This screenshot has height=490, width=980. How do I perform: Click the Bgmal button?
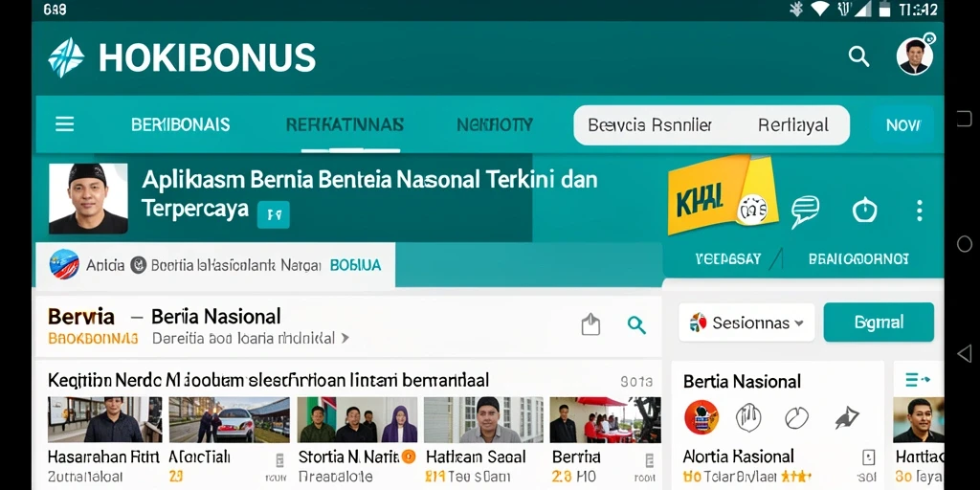click(x=879, y=323)
